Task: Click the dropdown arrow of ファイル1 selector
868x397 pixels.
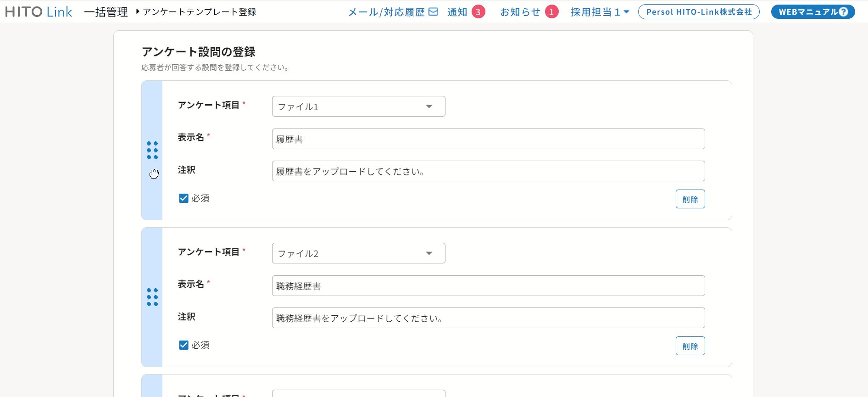Action: (x=429, y=106)
